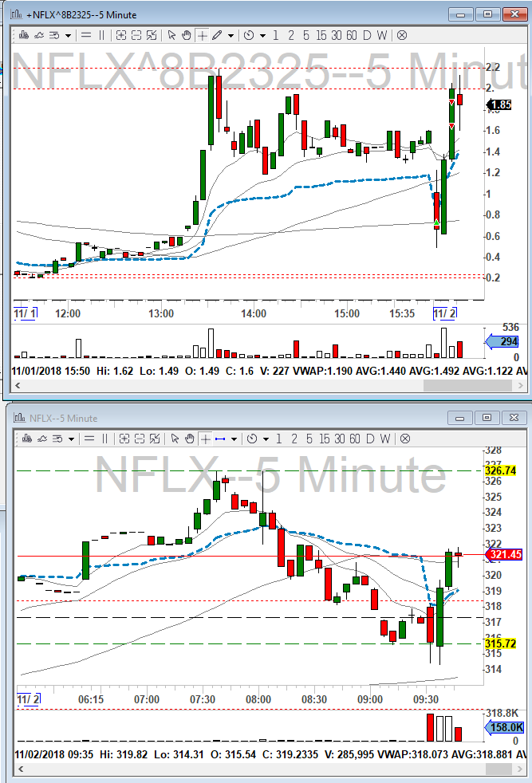This screenshot has width=532, height=783.
Task: Switch top chart to 5 minute interval
Action: 305,35
